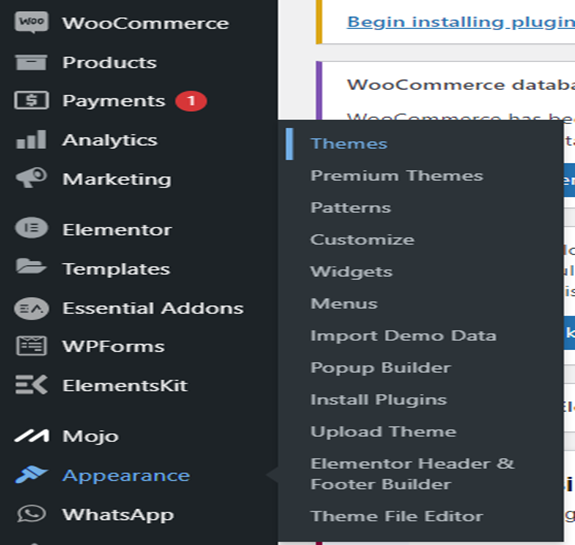The height and width of the screenshot is (545, 575).
Task: Open Widgets from the submenu
Action: tap(351, 272)
